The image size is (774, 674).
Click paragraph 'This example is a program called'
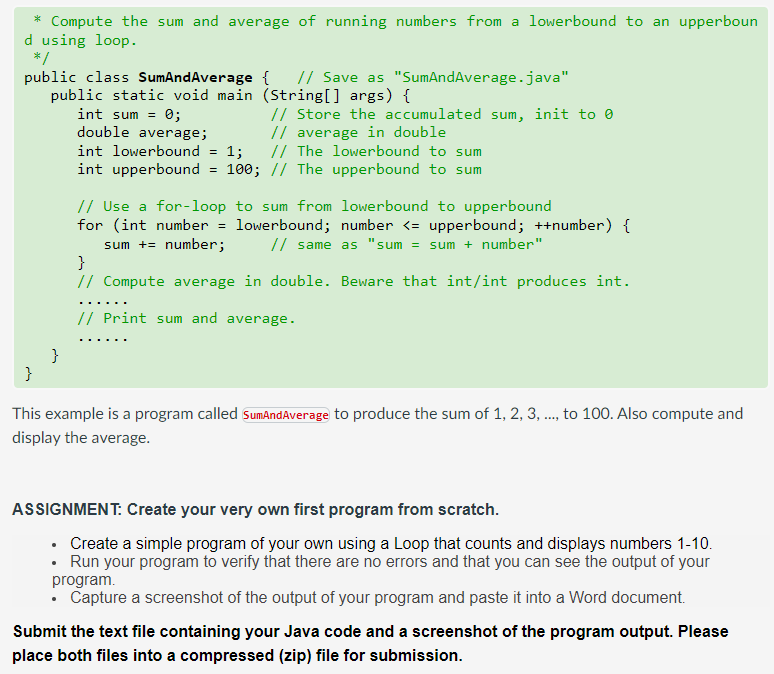(x=378, y=425)
